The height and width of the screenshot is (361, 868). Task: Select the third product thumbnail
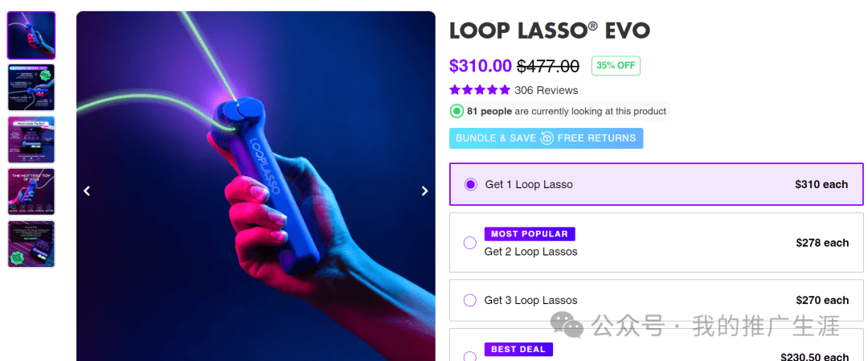coord(31,140)
